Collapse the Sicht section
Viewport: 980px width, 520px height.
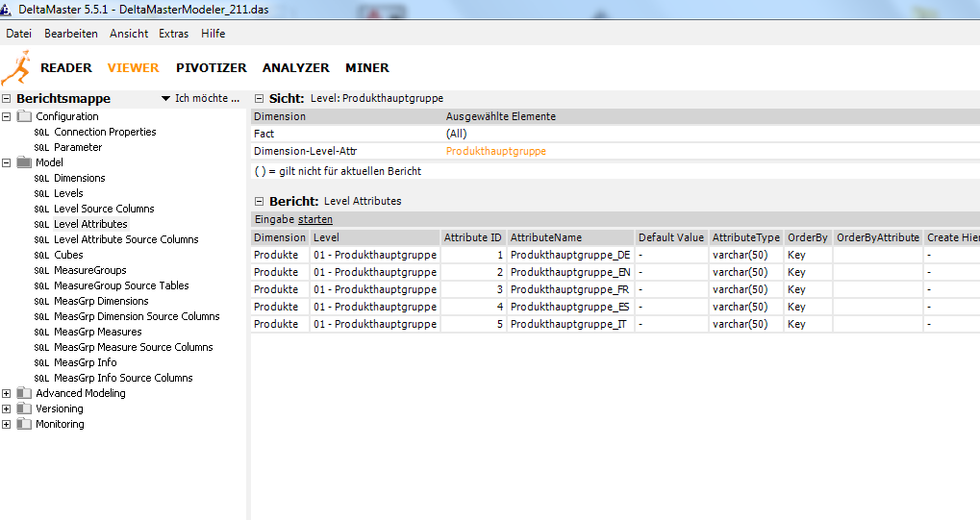point(259,98)
